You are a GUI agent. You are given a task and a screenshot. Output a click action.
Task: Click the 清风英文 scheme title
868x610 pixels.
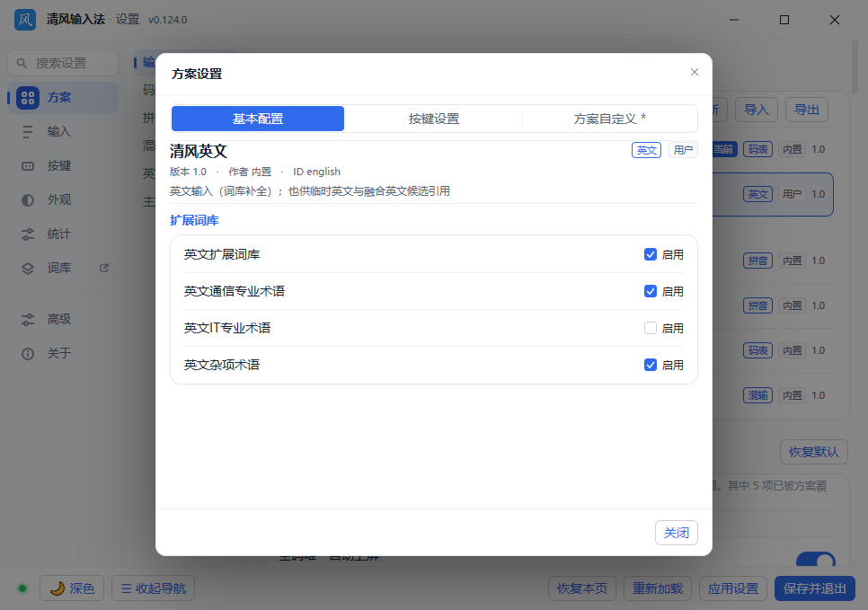point(199,151)
